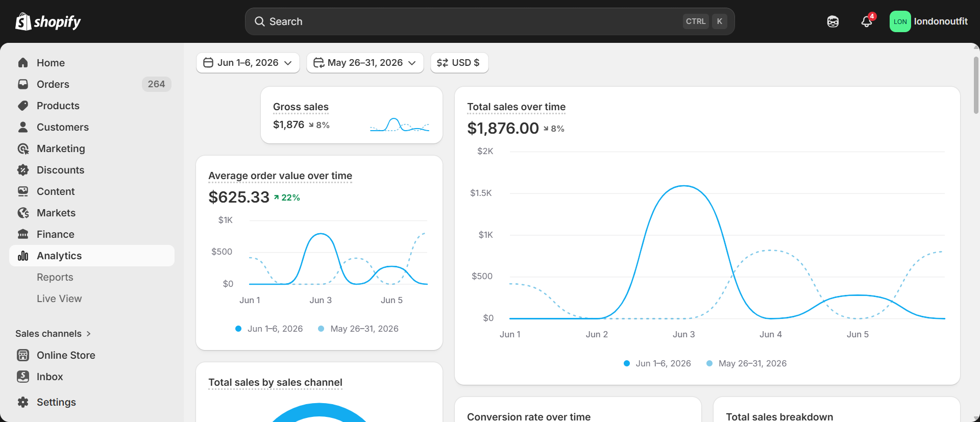Click the Products tag icon
This screenshot has width=980, height=422.
[x=23, y=106]
